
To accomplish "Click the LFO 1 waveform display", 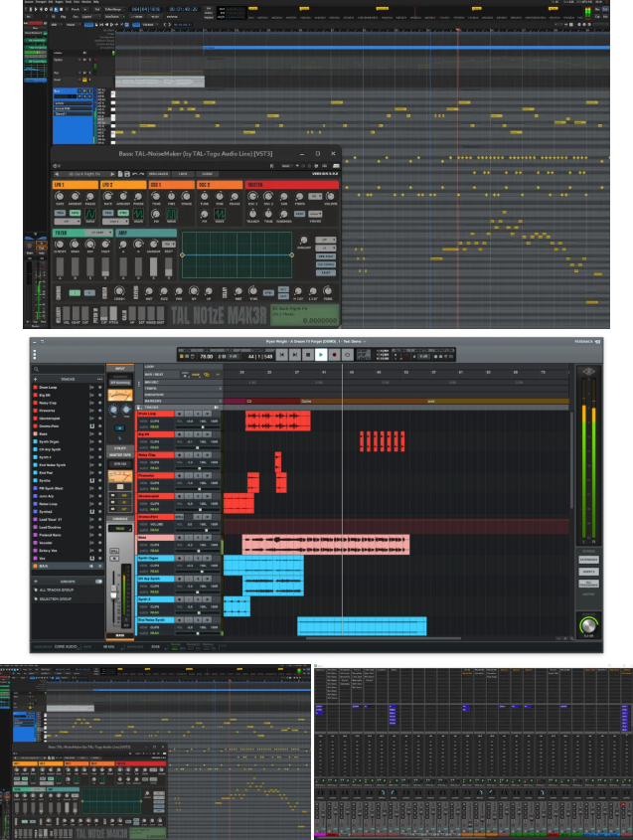I will tap(90, 214).
